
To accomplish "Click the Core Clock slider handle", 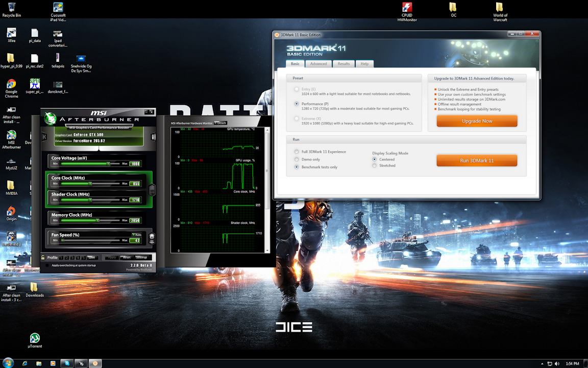I will (x=90, y=183).
